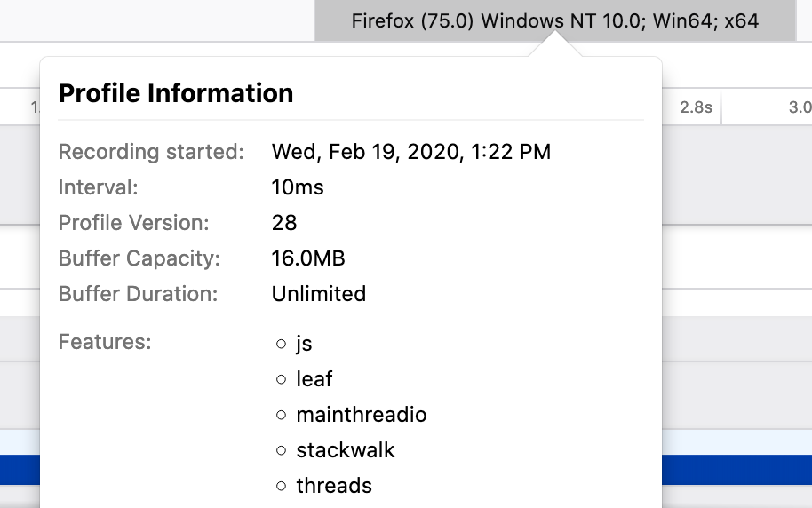Click the 'Buffer Duration:' label

click(x=139, y=294)
